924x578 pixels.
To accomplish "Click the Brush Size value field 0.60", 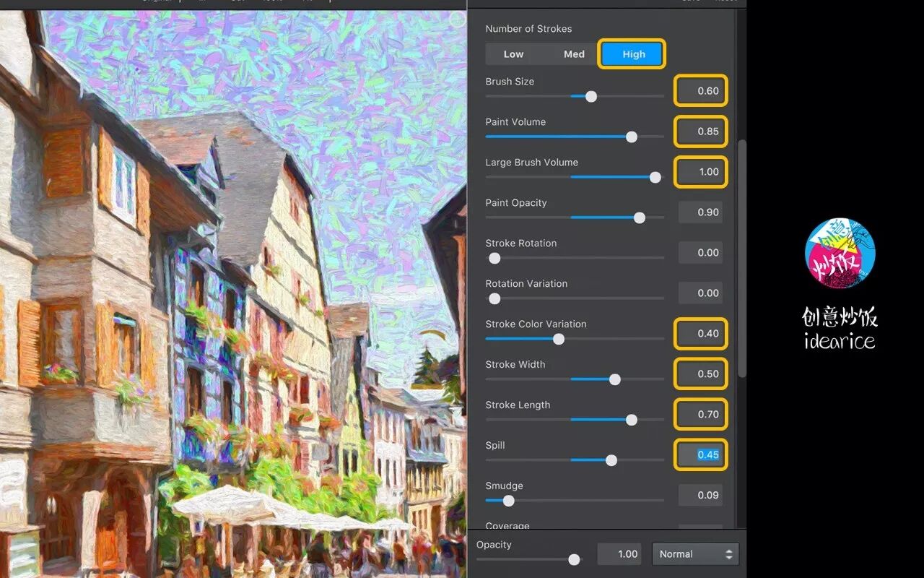I will coord(700,91).
